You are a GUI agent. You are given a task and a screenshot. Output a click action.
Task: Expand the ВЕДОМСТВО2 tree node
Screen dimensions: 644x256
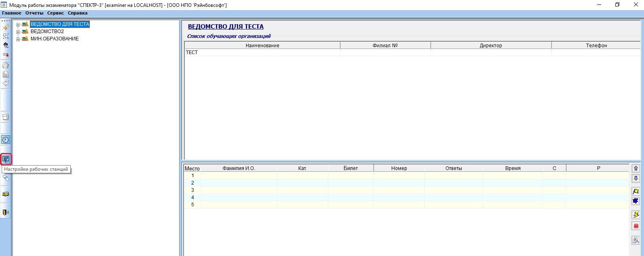pyautogui.click(x=18, y=32)
